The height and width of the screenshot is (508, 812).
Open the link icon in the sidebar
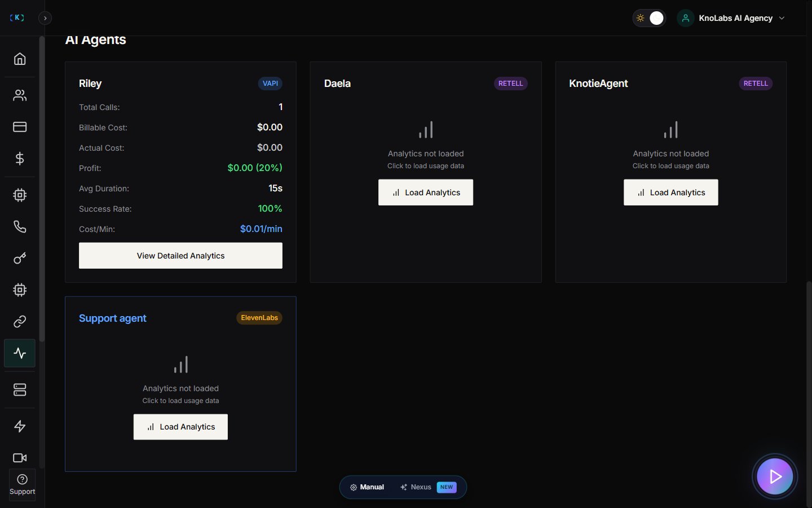point(20,322)
